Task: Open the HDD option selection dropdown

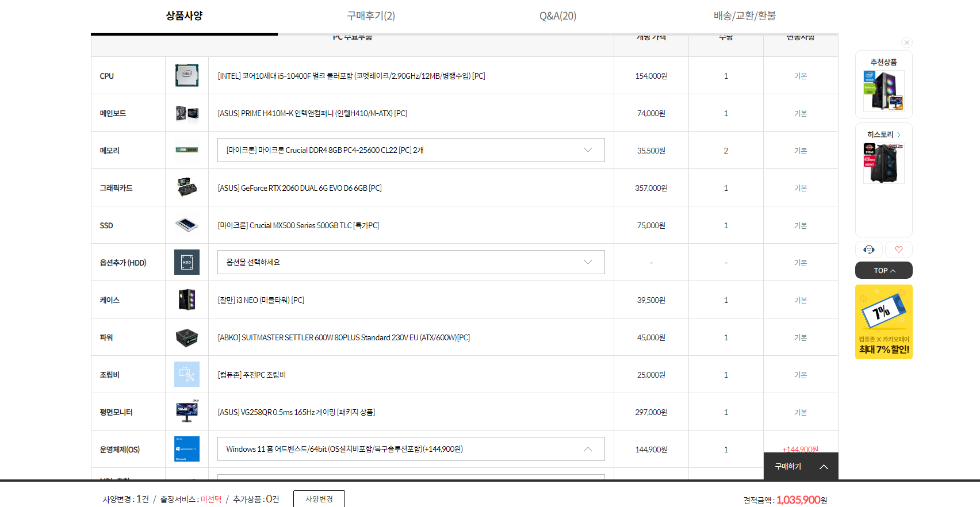Action: (x=411, y=262)
